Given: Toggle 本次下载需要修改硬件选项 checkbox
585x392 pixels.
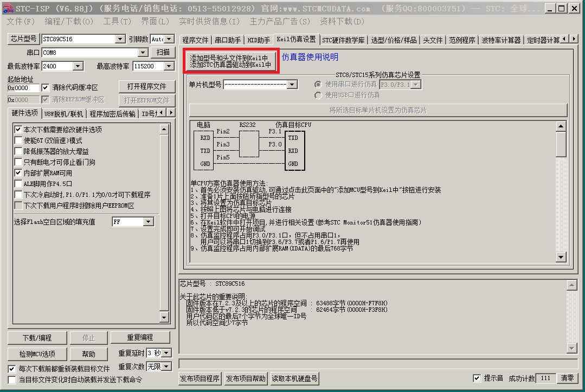Looking at the screenshot, I should [18, 130].
